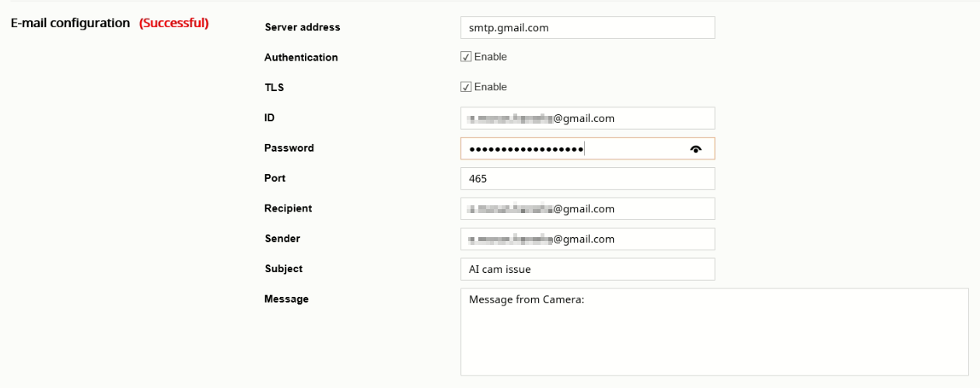Viewport: 980px width, 388px height.
Task: Toggle the Authentication Enable checkbox
Action: click(x=466, y=57)
